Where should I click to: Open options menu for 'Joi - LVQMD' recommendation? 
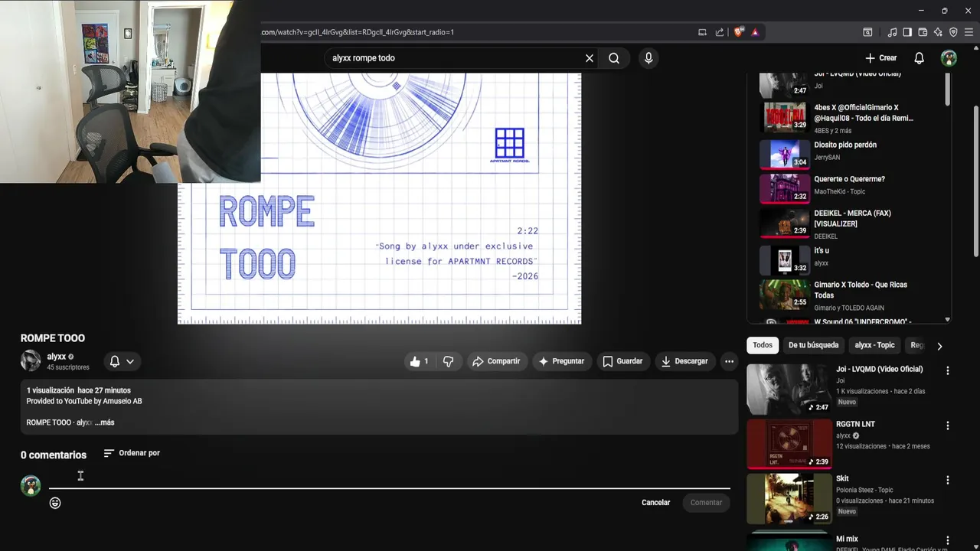pyautogui.click(x=948, y=370)
